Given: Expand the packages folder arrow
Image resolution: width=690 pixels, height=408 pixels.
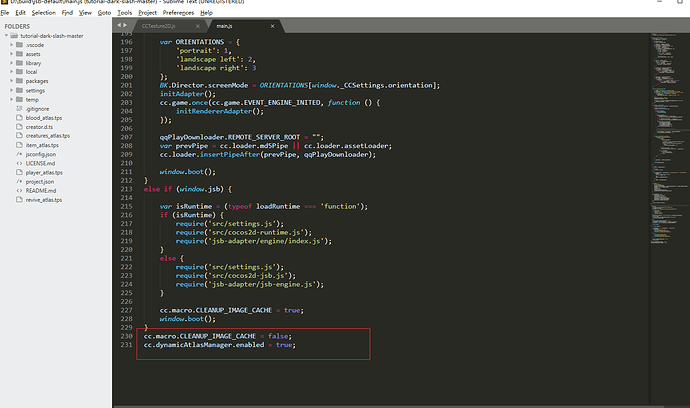Looking at the screenshot, I should [11, 81].
